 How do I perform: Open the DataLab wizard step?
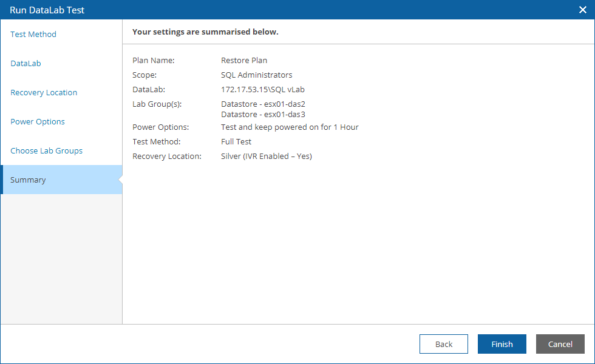tap(25, 63)
